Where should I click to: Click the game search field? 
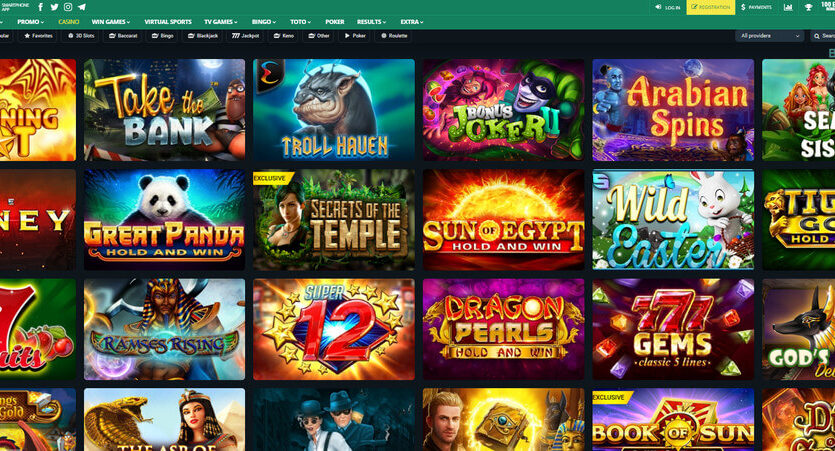(823, 36)
